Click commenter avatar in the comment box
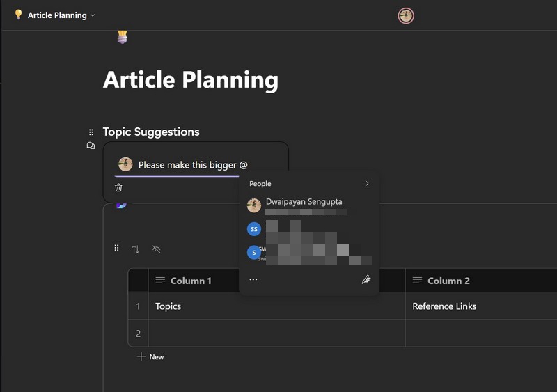 125,164
